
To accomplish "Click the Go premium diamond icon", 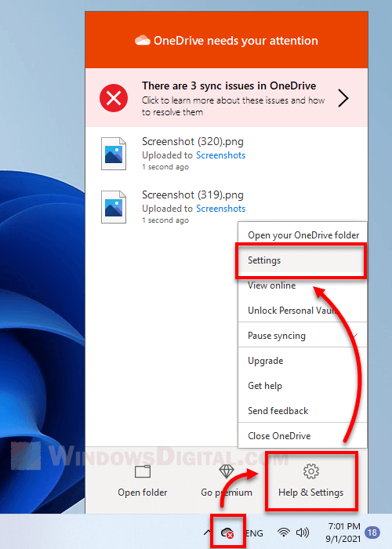I will [227, 471].
